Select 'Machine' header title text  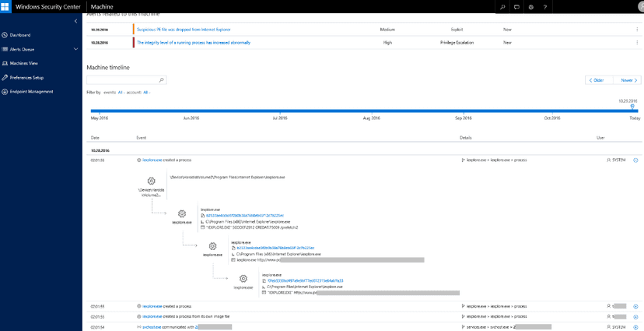click(x=101, y=6)
